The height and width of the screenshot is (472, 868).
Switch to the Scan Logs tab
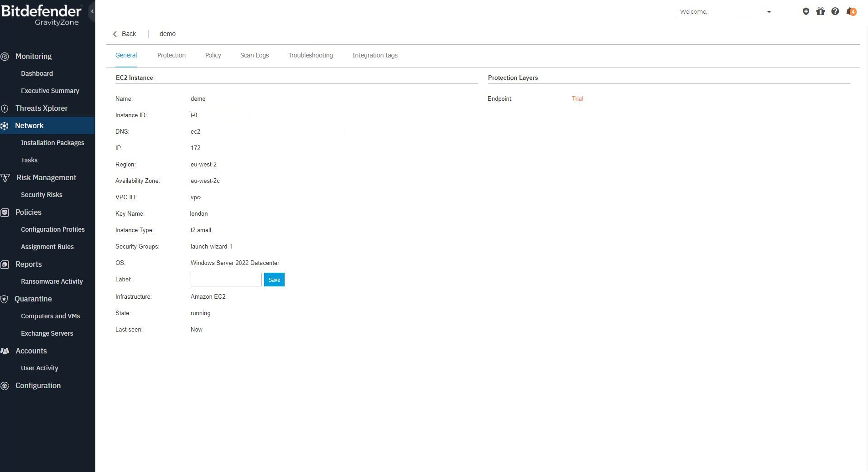[x=254, y=55]
